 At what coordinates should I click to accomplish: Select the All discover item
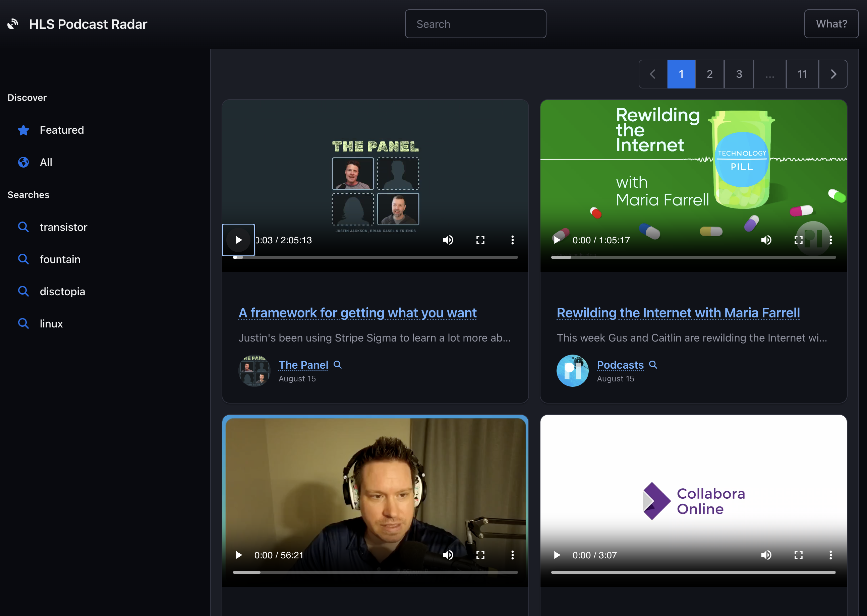46,162
